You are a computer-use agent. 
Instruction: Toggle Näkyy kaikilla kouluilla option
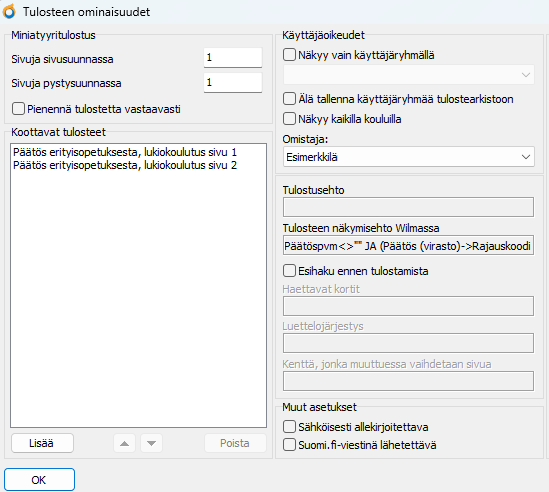click(x=289, y=119)
